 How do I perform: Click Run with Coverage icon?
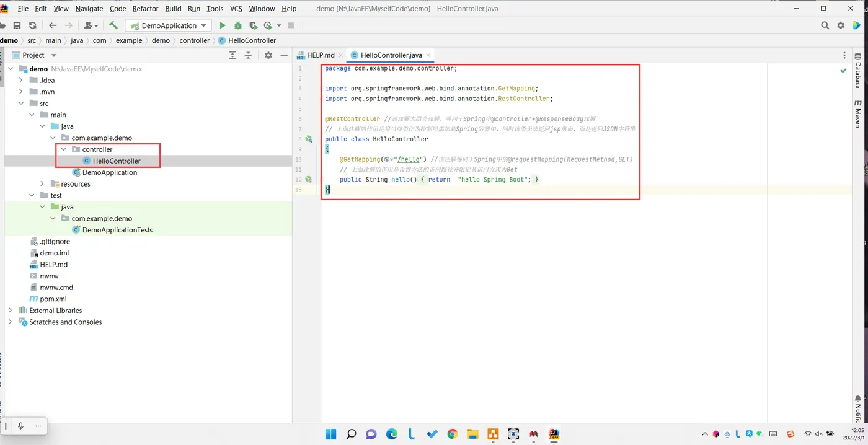pyautogui.click(x=253, y=25)
